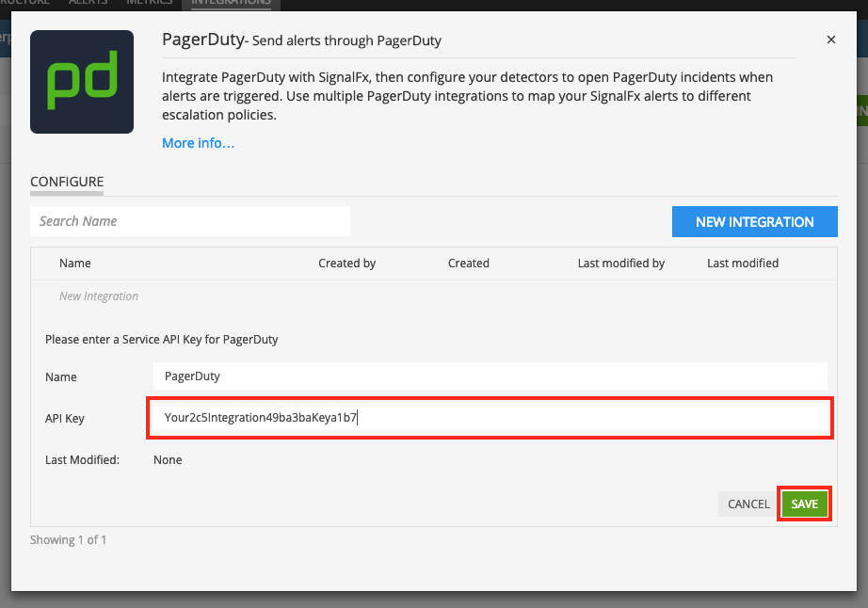Viewport: 868px width, 608px height.
Task: Sort by the Name column header
Action: click(75, 264)
